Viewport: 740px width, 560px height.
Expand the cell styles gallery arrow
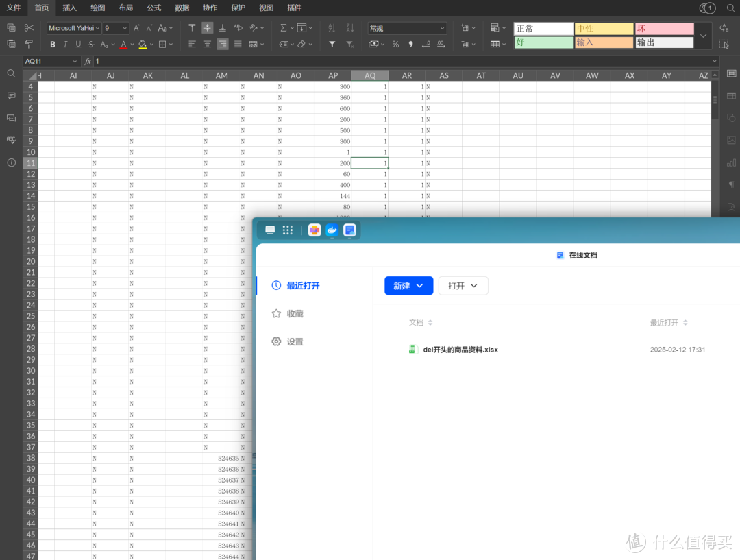click(x=703, y=36)
